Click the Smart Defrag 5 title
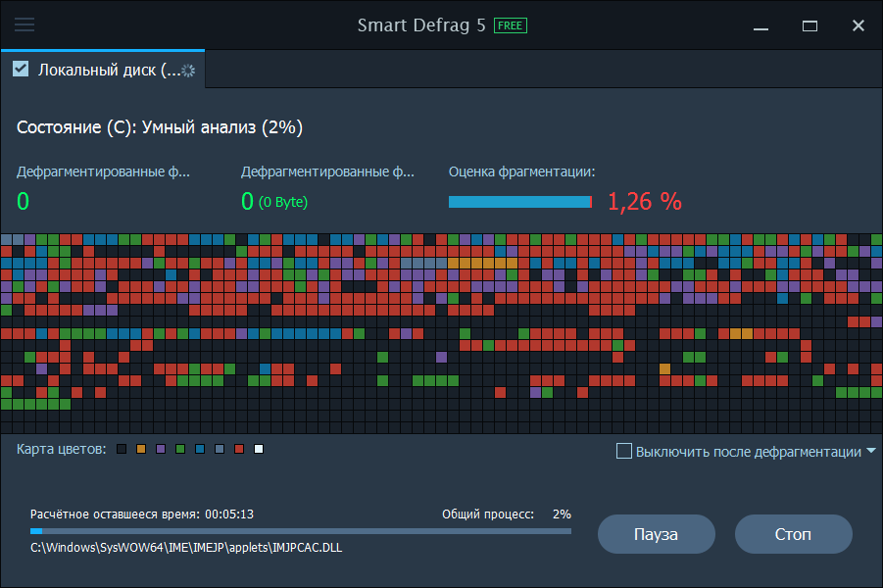The width and height of the screenshot is (883, 588). coord(421,25)
